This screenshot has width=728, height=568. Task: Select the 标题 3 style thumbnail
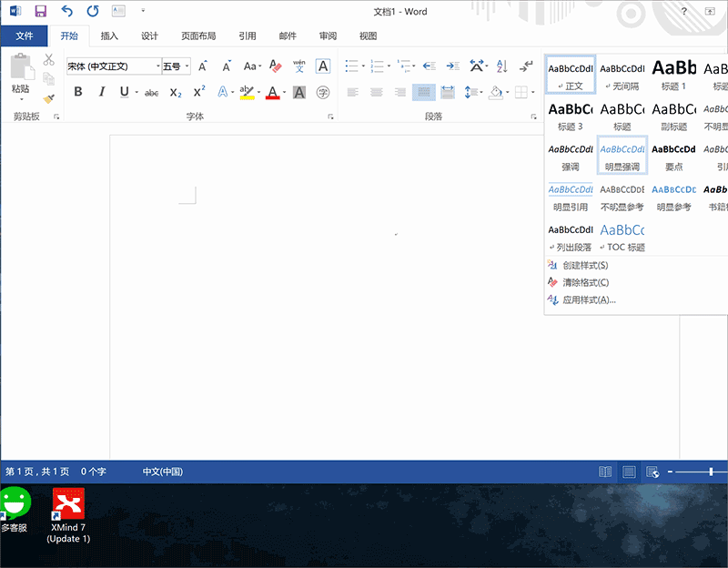tap(571, 117)
